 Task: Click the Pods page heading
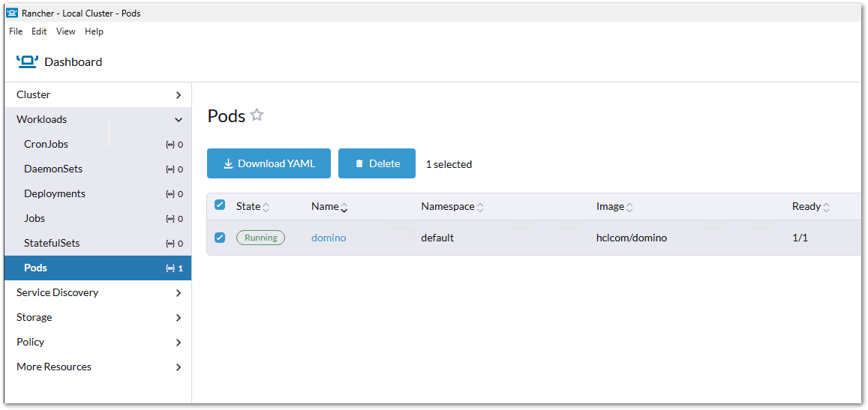227,116
